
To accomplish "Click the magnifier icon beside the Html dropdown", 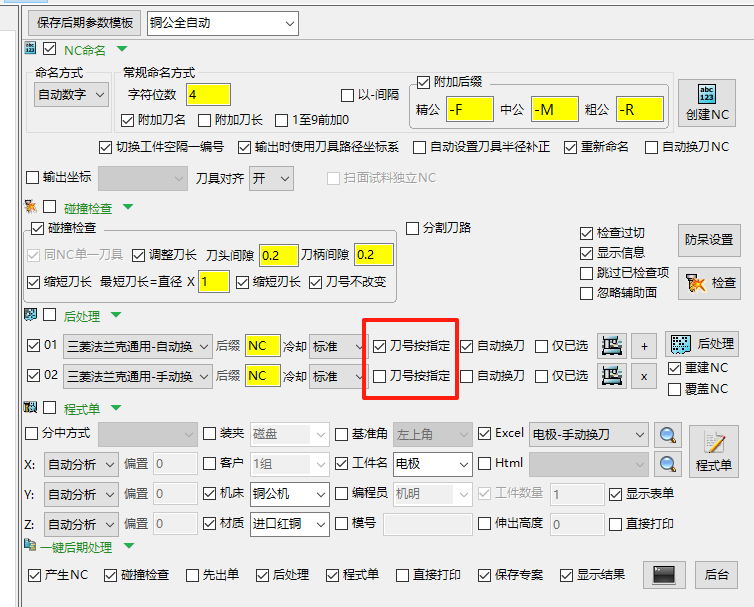I will (x=667, y=464).
